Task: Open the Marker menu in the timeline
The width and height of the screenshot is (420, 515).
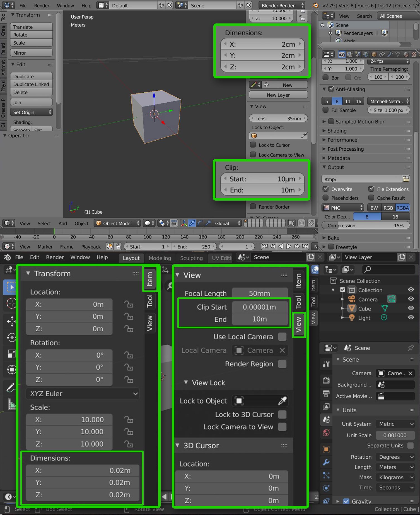Action: point(45,247)
